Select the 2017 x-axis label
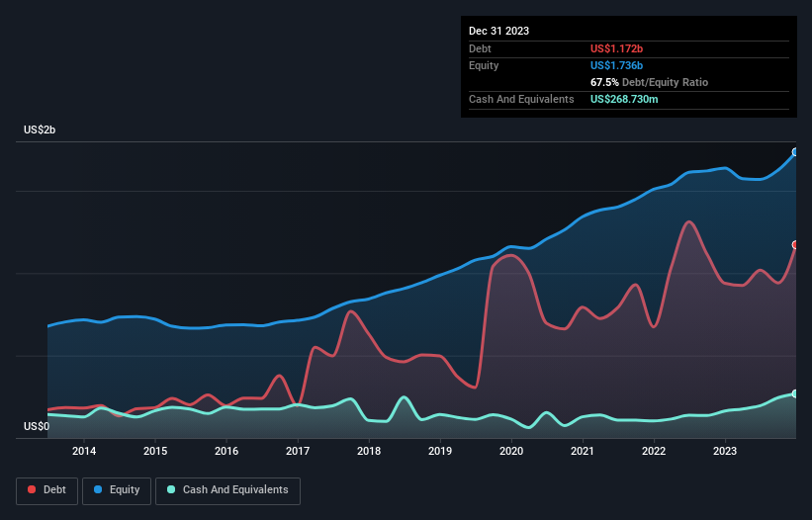This screenshot has height=520, width=812. [x=298, y=451]
